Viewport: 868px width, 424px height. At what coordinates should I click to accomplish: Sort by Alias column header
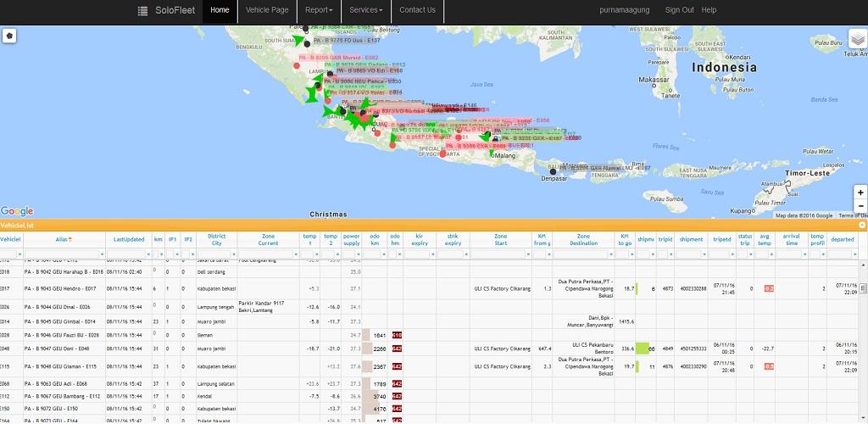click(64, 239)
